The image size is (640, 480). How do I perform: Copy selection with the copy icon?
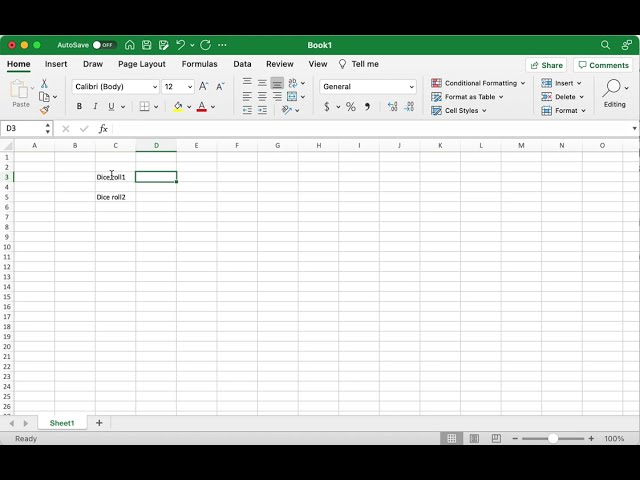(44, 97)
